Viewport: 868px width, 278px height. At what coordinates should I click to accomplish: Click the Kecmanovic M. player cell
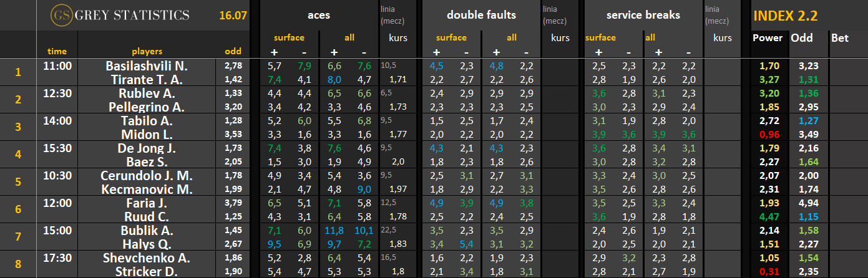pos(147,189)
